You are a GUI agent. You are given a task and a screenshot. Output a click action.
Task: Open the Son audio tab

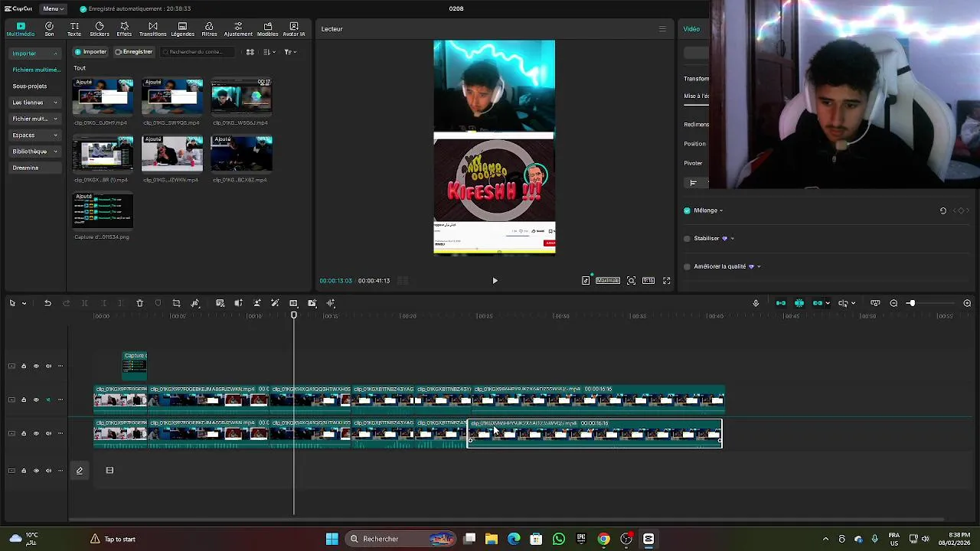pyautogui.click(x=49, y=29)
